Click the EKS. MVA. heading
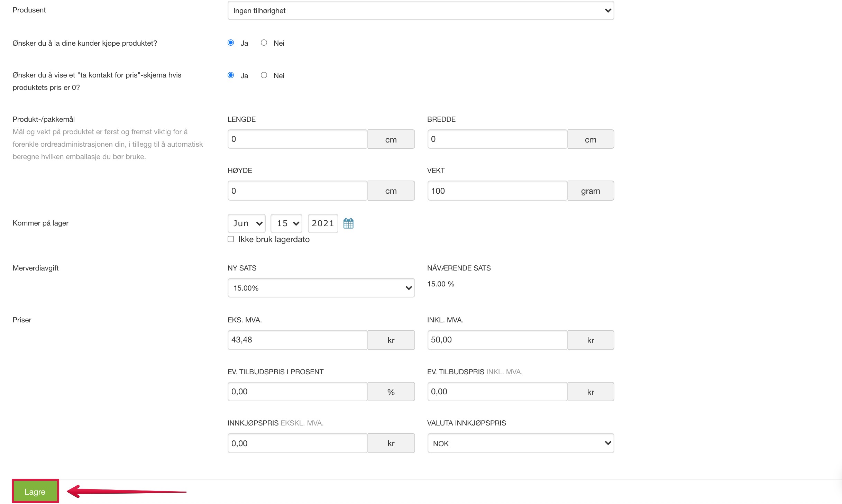 coord(245,320)
